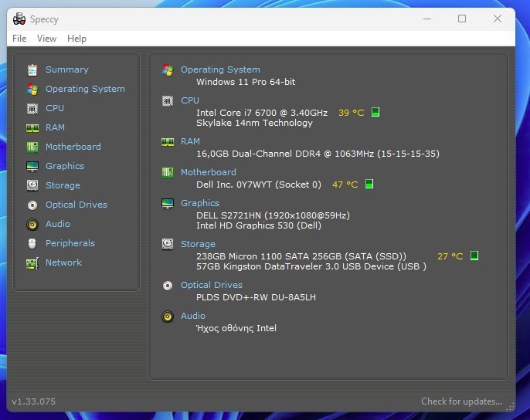Click the Windows flag icon in summary panel
The width and height of the screenshot is (530, 420).
[168, 70]
